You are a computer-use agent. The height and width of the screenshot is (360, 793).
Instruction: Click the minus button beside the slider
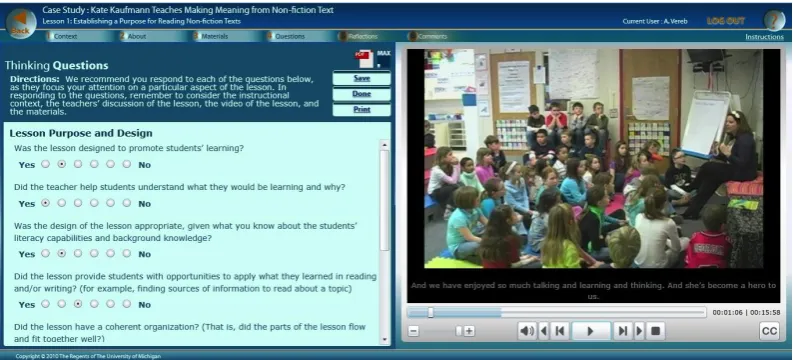[x=413, y=332]
